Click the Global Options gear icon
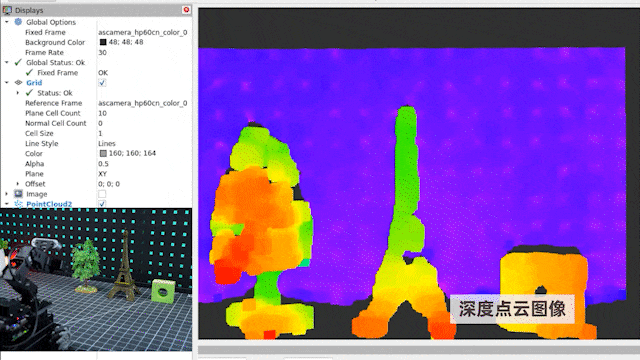Screen dimensions: 640x360 point(18,22)
